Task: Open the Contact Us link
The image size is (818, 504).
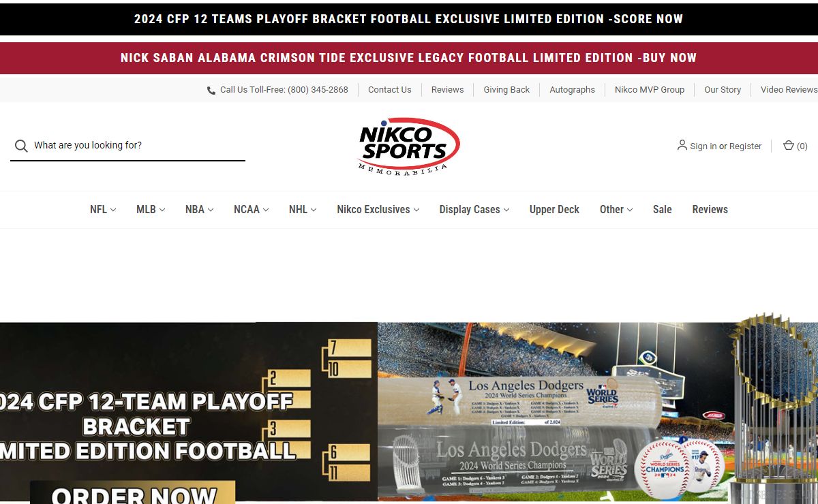Action: coord(389,90)
